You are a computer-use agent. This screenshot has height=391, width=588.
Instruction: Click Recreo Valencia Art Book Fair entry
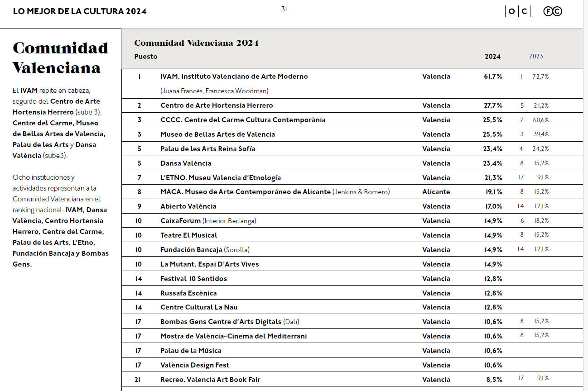[x=210, y=380]
